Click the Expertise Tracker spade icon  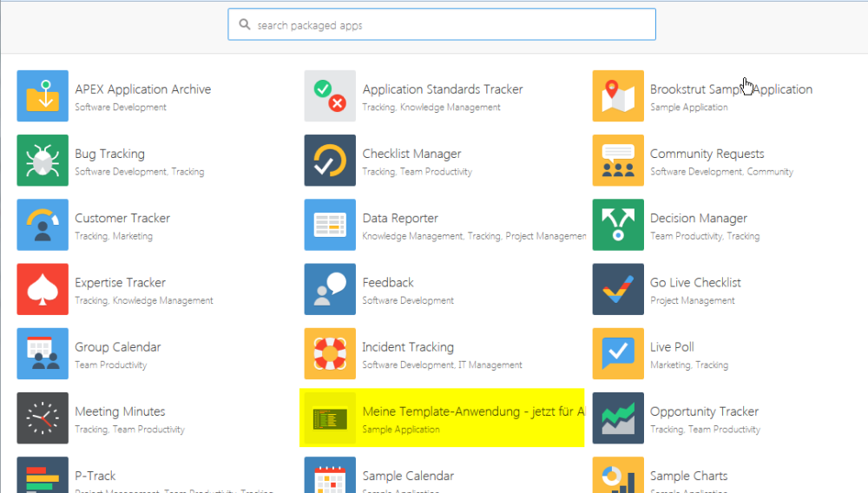43,289
